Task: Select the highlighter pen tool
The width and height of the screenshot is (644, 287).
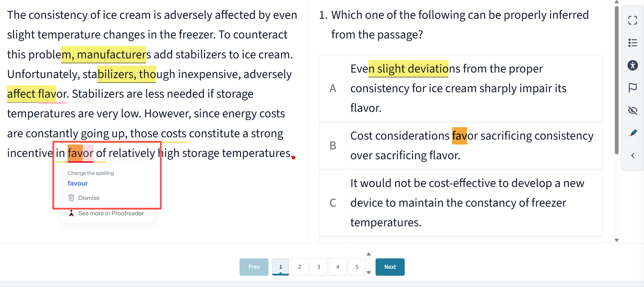Action: coord(632,133)
